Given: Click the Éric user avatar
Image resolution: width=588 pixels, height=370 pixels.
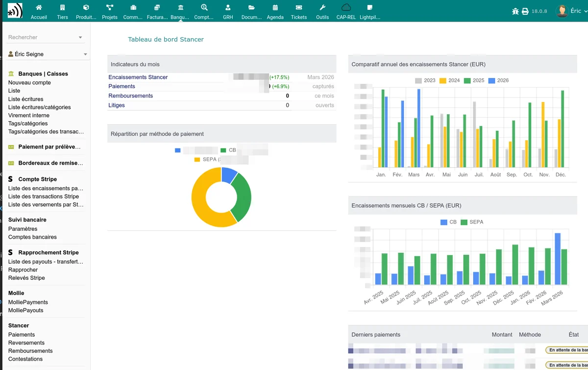Looking at the screenshot, I should [x=562, y=11].
